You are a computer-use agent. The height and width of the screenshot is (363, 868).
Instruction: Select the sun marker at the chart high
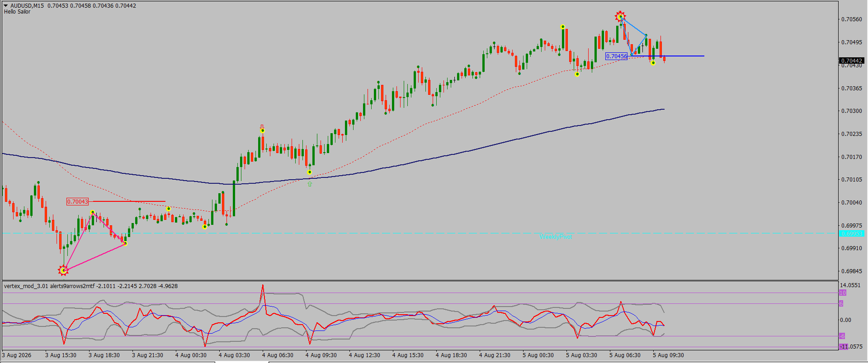point(620,17)
